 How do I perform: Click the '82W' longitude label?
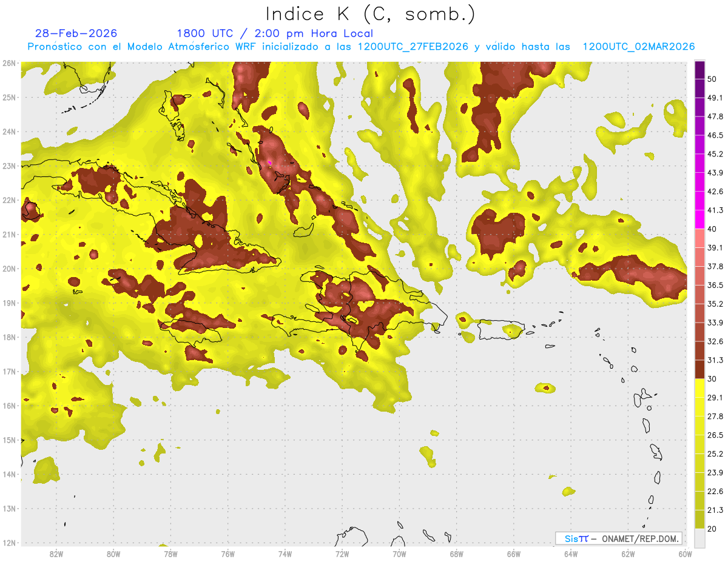tap(56, 554)
